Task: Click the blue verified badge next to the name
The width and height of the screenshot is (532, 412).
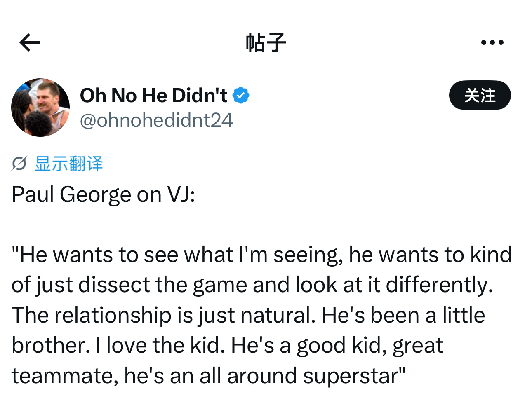Action: pyautogui.click(x=242, y=95)
